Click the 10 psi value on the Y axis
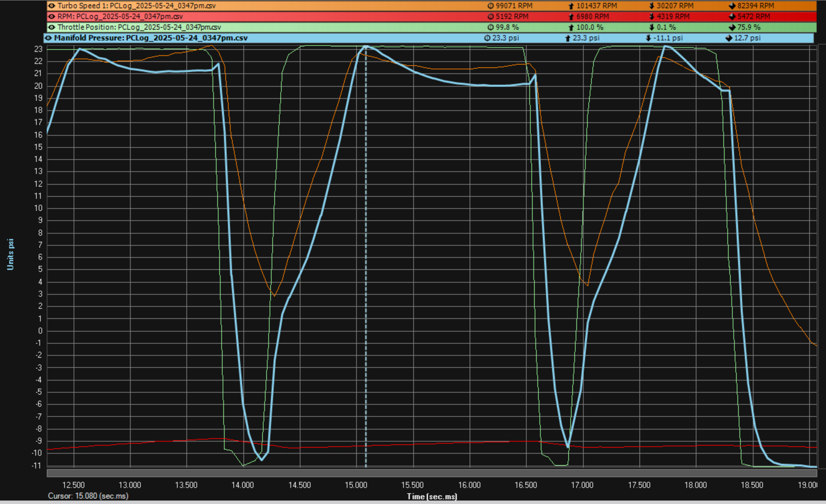The image size is (826, 504). point(38,208)
